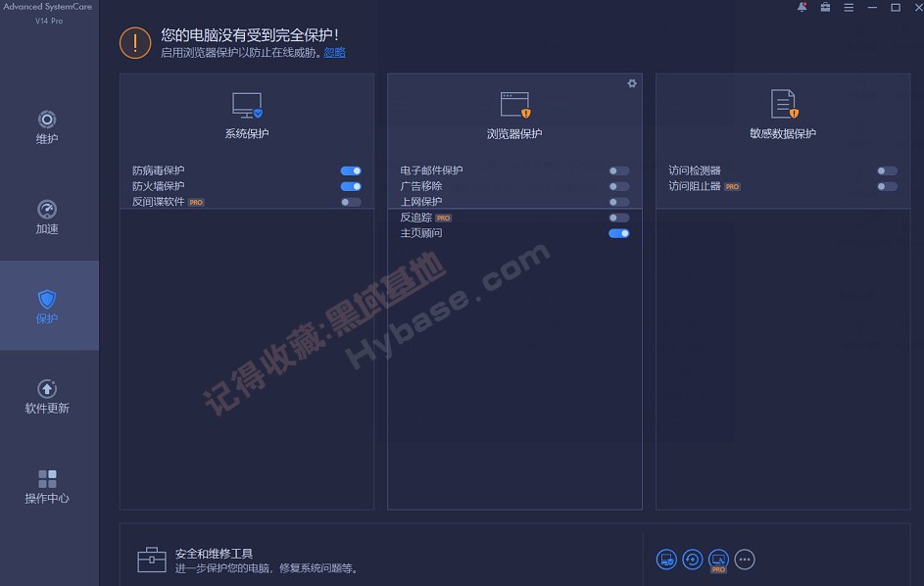924x586 pixels.
Task: Enable the 反间谍软件 switch
Action: pyautogui.click(x=351, y=202)
